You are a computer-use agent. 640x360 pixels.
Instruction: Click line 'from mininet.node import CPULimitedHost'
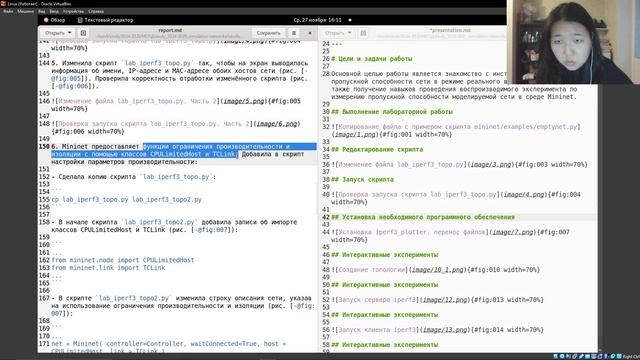click(x=123, y=260)
